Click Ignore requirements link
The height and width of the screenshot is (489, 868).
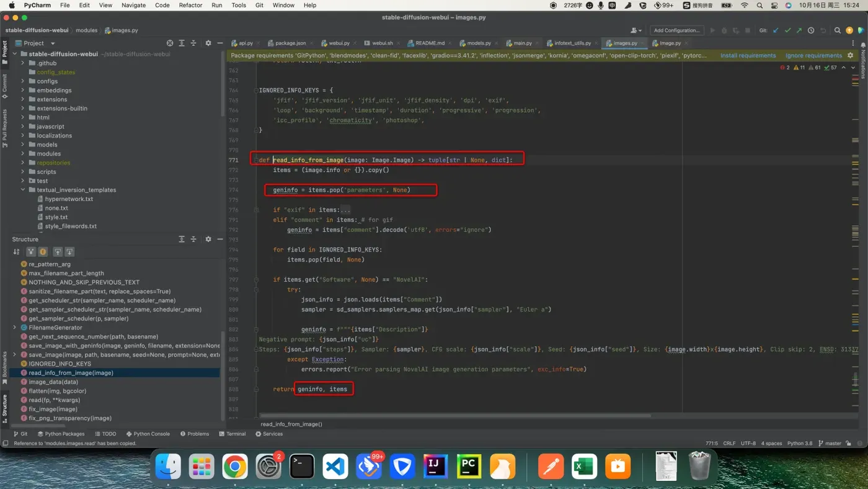coord(813,55)
